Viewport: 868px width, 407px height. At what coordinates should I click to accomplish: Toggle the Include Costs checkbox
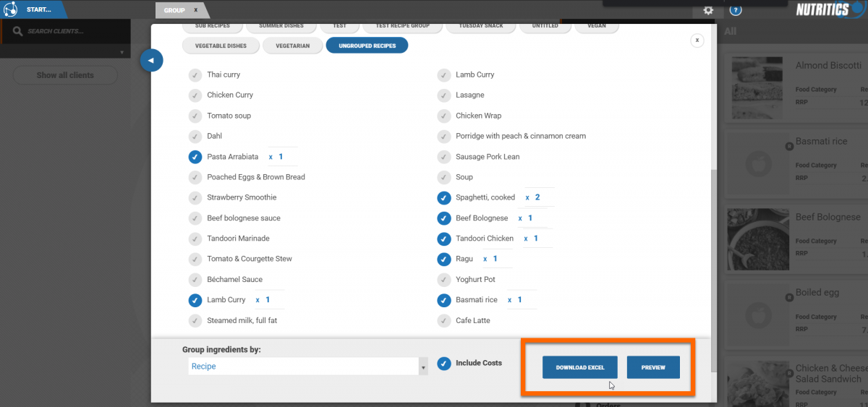[x=444, y=364]
